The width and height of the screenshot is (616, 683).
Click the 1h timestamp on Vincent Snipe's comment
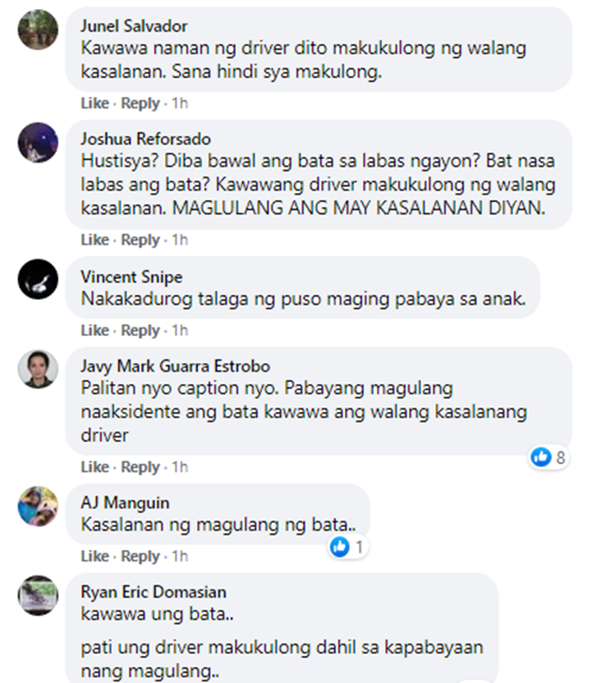pos(179,330)
